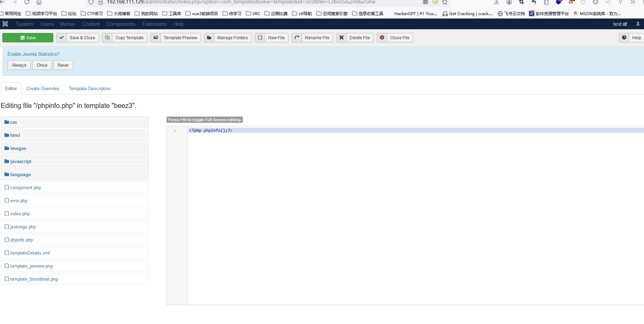Click the Delete File X icon

coord(341,38)
